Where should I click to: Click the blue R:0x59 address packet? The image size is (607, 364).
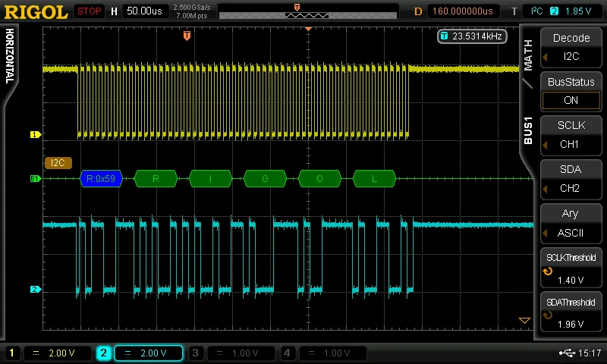pyautogui.click(x=101, y=179)
